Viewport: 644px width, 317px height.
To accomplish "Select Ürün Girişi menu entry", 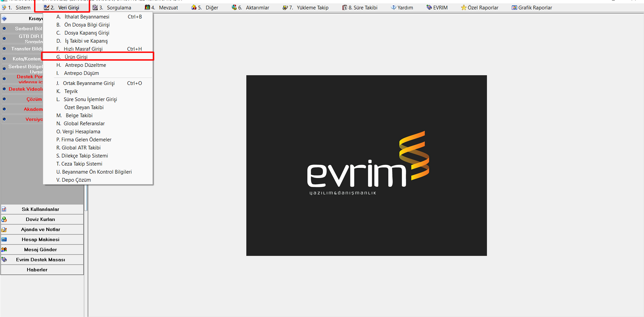I will 98,57.
